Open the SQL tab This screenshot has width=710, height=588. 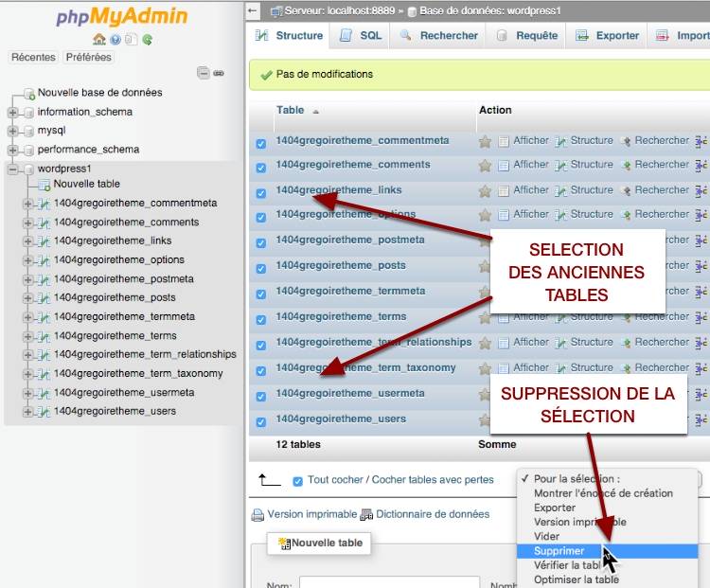tap(361, 35)
